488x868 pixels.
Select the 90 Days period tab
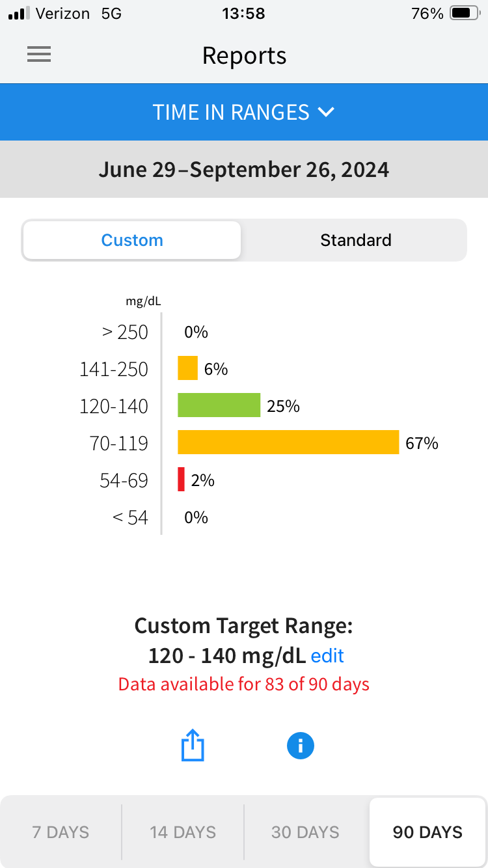pos(427,832)
